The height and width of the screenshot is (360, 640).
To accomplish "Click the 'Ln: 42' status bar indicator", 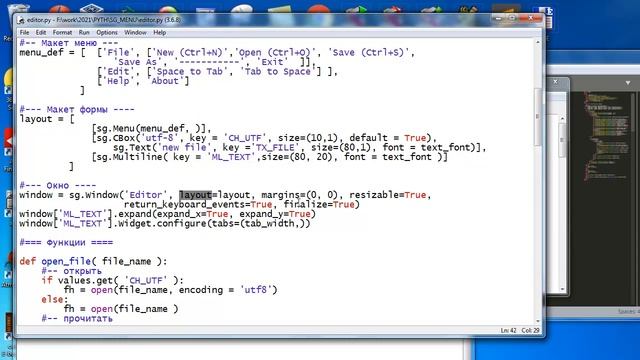I will [x=508, y=330].
